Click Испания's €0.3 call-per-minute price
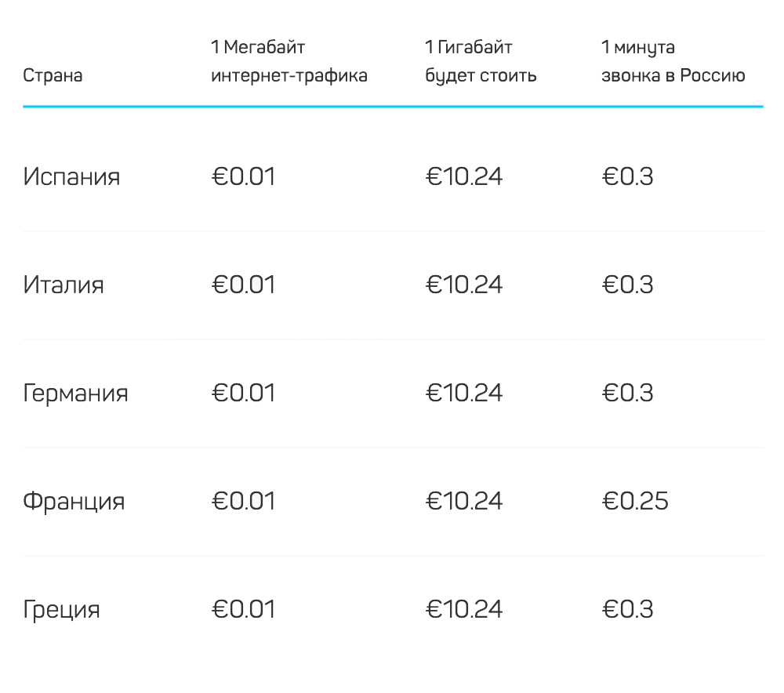The width and height of the screenshot is (784, 693). (627, 176)
